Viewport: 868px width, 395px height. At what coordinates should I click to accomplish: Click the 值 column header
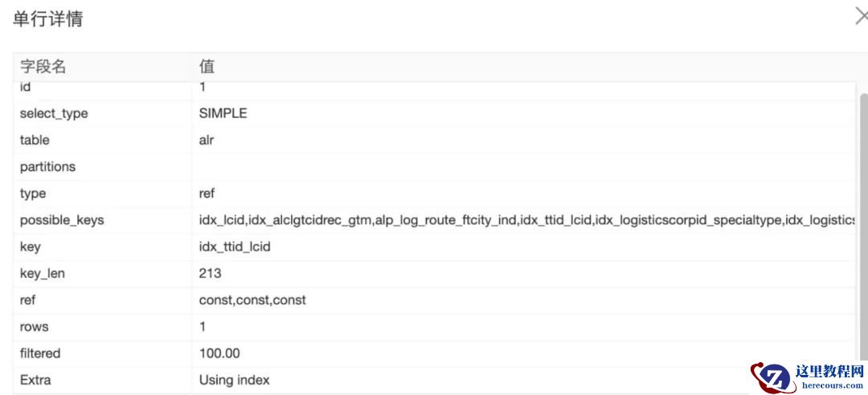pyautogui.click(x=207, y=67)
